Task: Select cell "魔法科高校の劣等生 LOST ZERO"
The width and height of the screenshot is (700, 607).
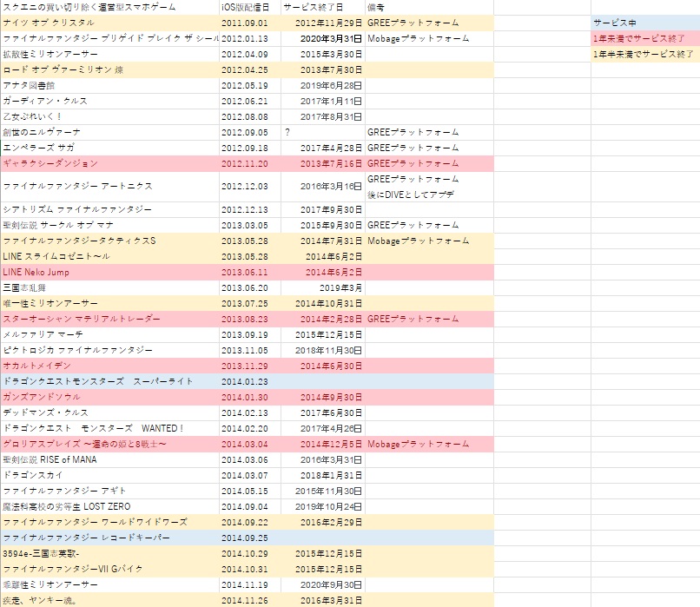Action: click(x=109, y=506)
